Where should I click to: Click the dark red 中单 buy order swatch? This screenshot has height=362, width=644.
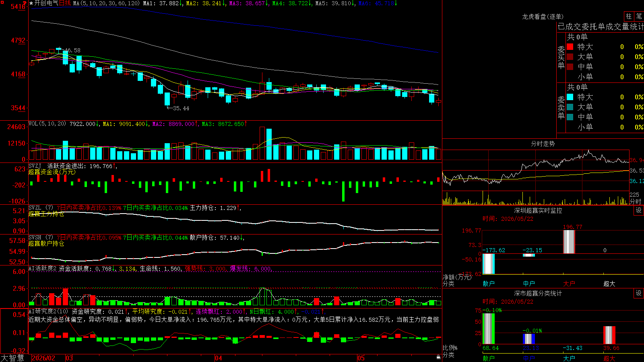pyautogui.click(x=570, y=67)
